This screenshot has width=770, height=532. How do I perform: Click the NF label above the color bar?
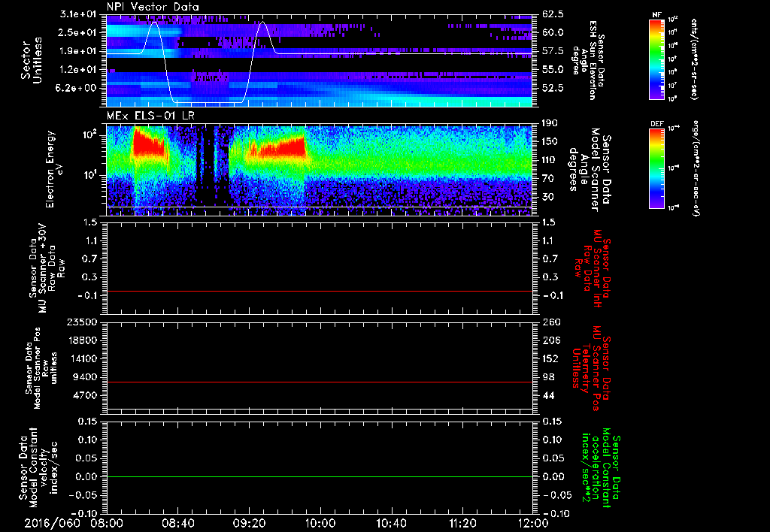point(656,15)
